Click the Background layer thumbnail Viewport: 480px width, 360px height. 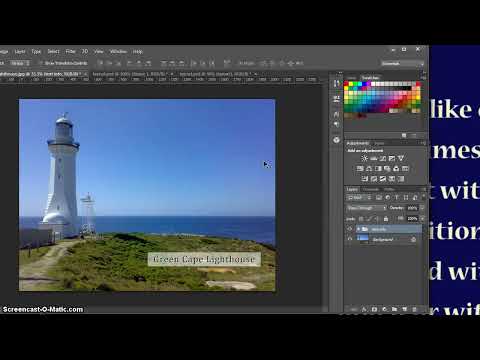(363, 239)
